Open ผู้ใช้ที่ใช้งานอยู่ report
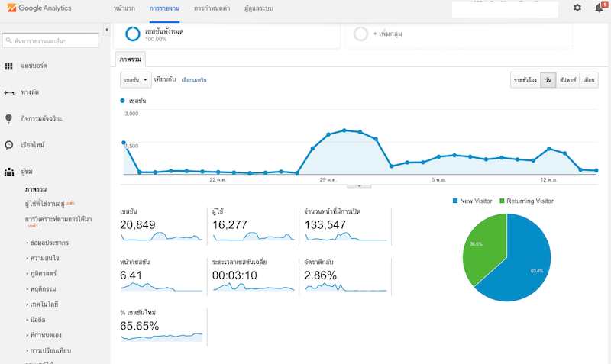This screenshot has height=364, width=611. (45, 204)
